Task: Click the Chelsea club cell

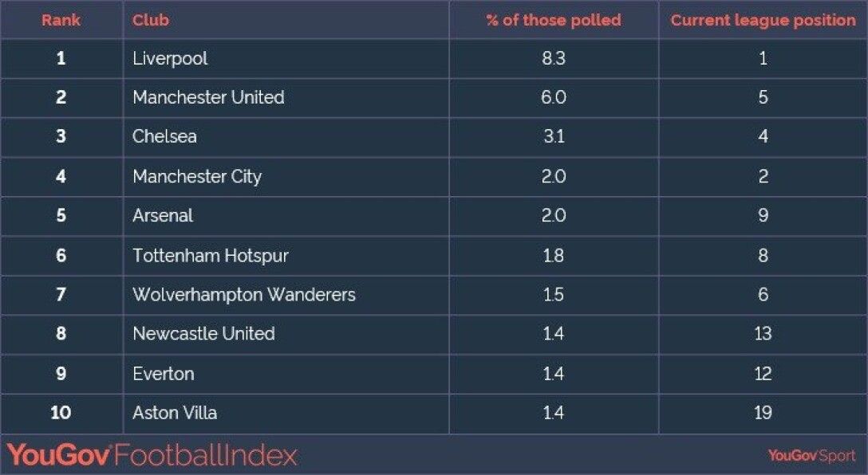Action: (164, 137)
